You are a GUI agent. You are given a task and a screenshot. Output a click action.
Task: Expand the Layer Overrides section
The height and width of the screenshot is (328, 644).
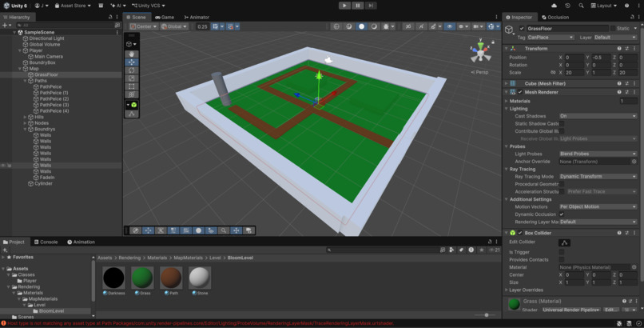507,290
